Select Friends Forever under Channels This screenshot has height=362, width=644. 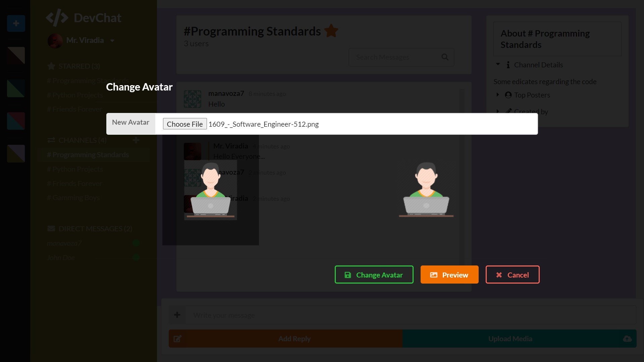(x=74, y=184)
